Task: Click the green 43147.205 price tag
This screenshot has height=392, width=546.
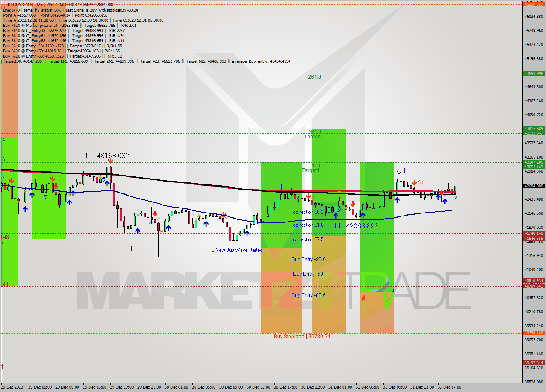Action: [x=534, y=162]
